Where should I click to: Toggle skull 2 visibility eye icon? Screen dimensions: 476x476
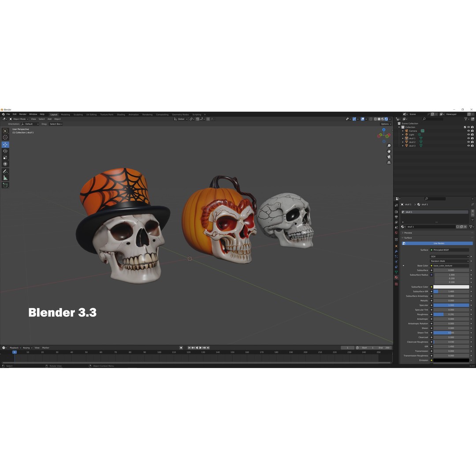click(x=469, y=142)
